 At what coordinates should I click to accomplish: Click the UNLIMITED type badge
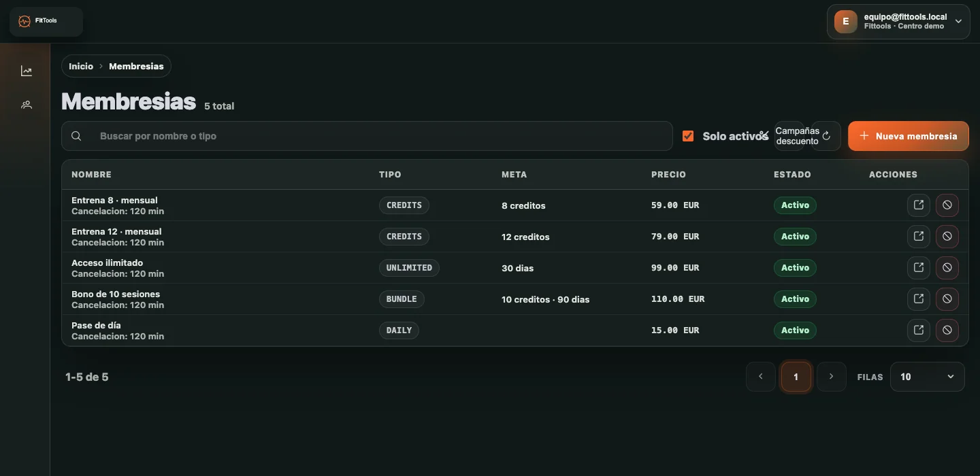click(409, 268)
